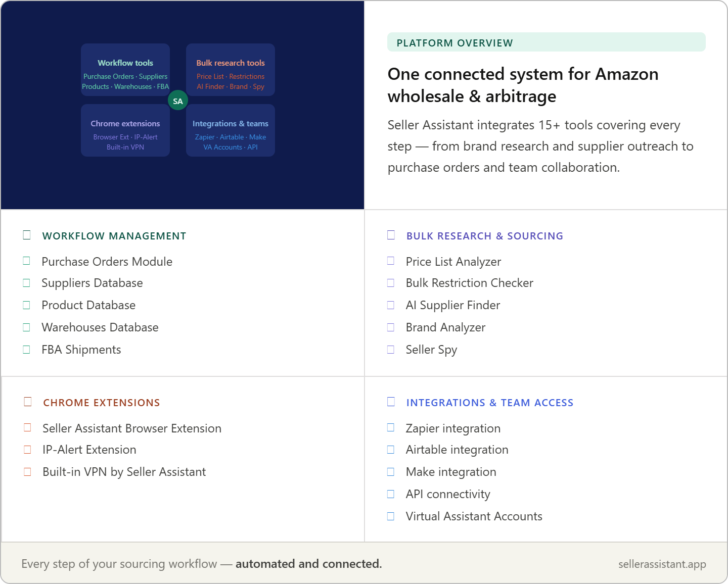Tick the IP-Alert Extension checkbox
This screenshot has width=728, height=584.
(28, 450)
